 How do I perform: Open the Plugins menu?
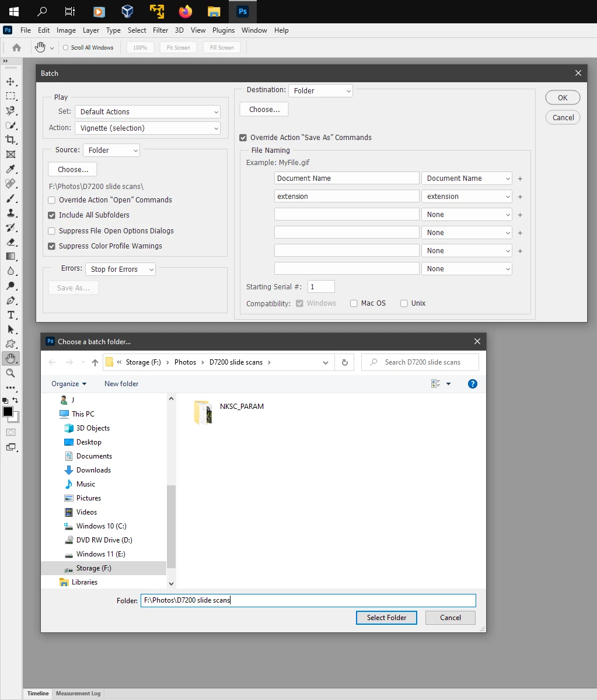tap(224, 30)
